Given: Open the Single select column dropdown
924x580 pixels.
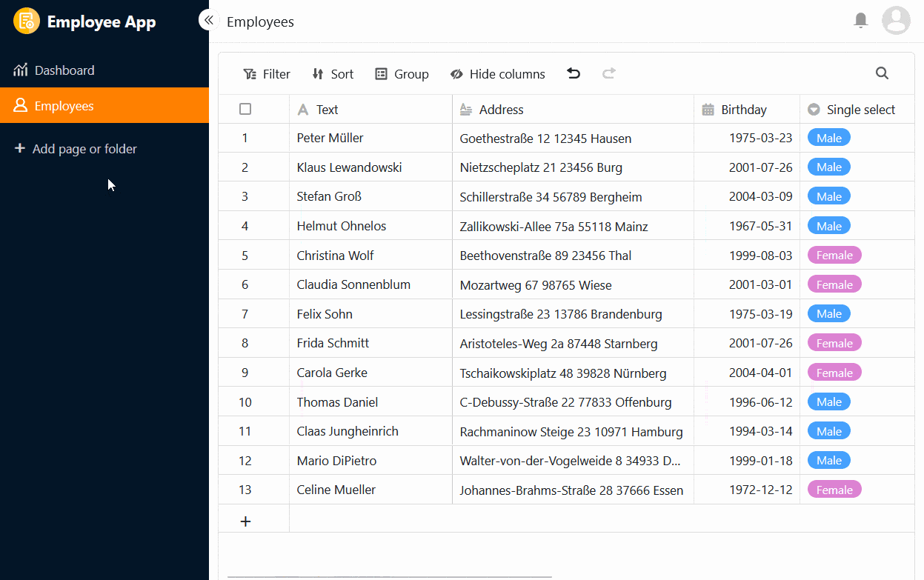Looking at the screenshot, I should [814, 110].
